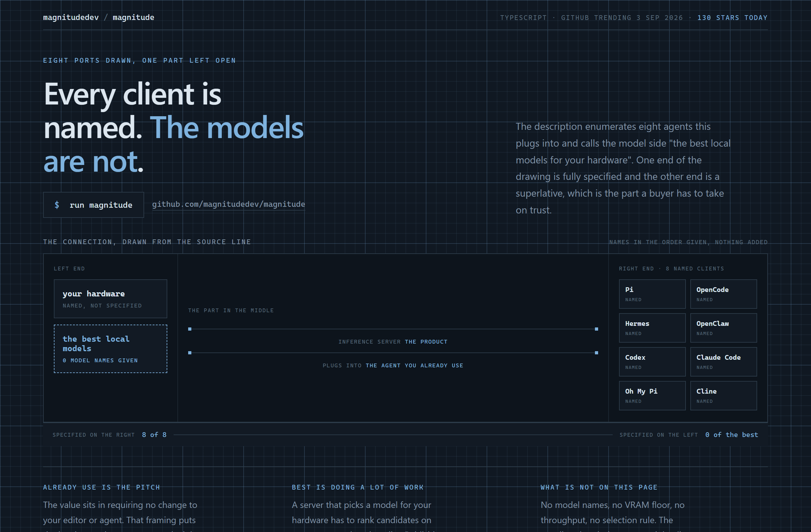Click the your hardware box

(111, 299)
